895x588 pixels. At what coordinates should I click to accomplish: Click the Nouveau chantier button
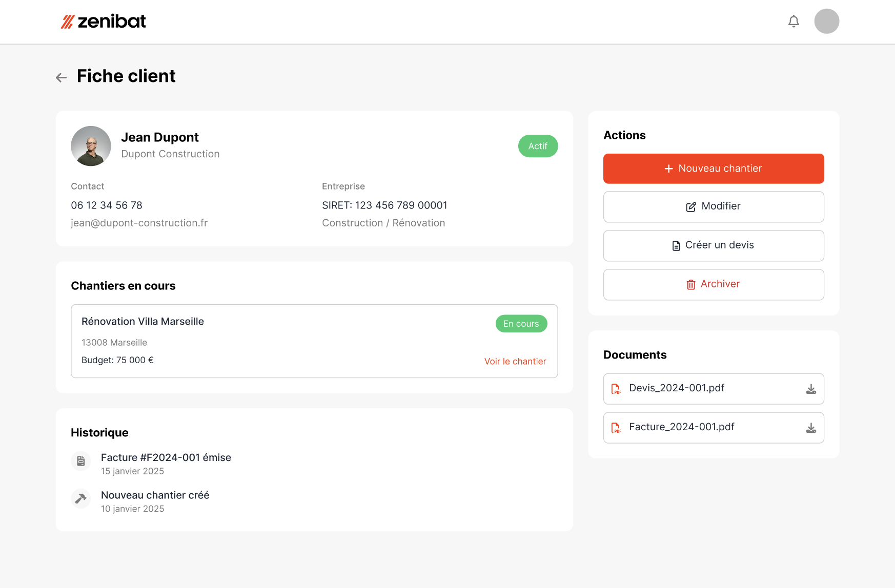(714, 169)
